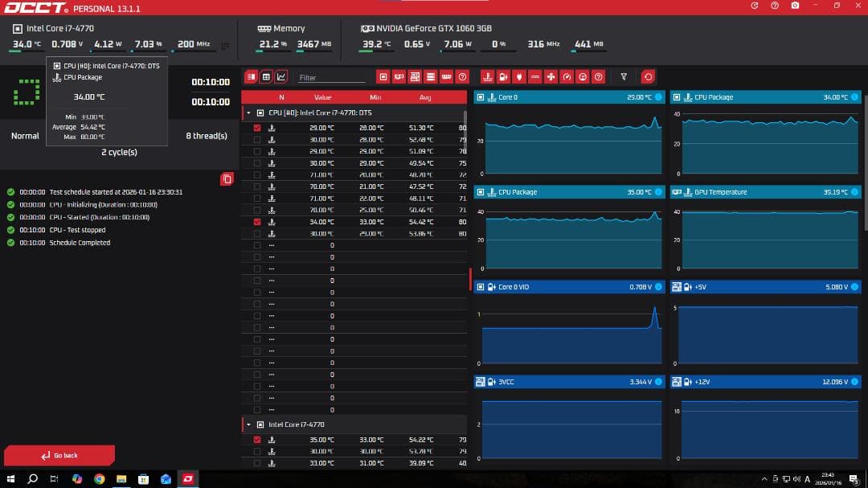Sort the table by Min column header
Viewport: 868px width, 488px height.
pyautogui.click(x=375, y=97)
